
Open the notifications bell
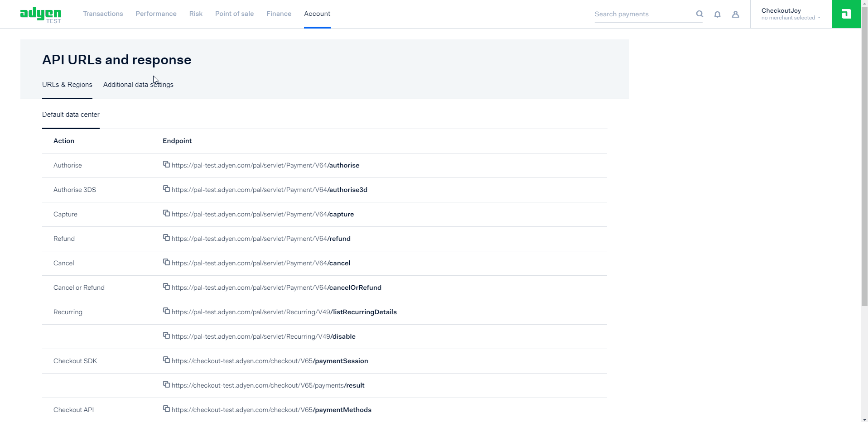(x=718, y=14)
